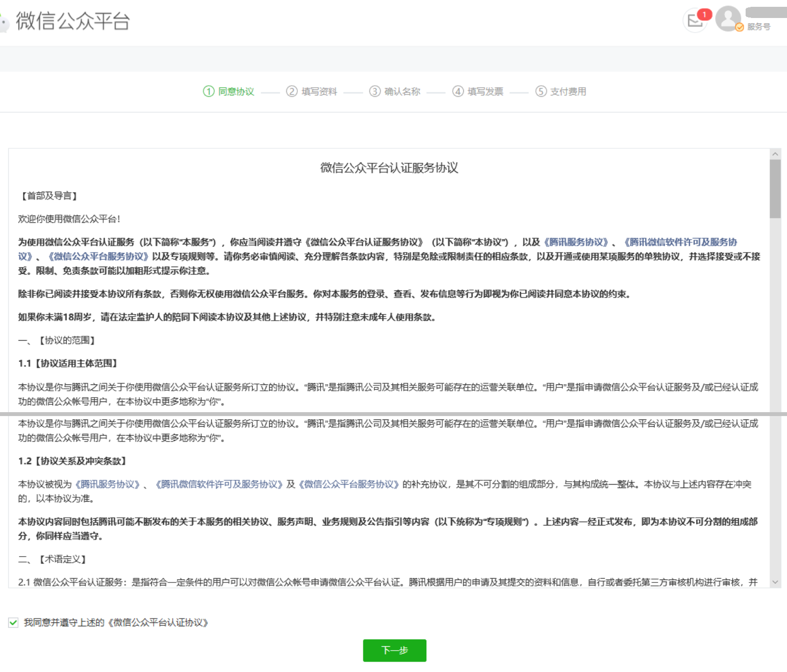This screenshot has height=672, width=787.
Task: Open 《腾讯微信软件许可及服务协议》 link in bold intro paragraph
Action: point(680,242)
